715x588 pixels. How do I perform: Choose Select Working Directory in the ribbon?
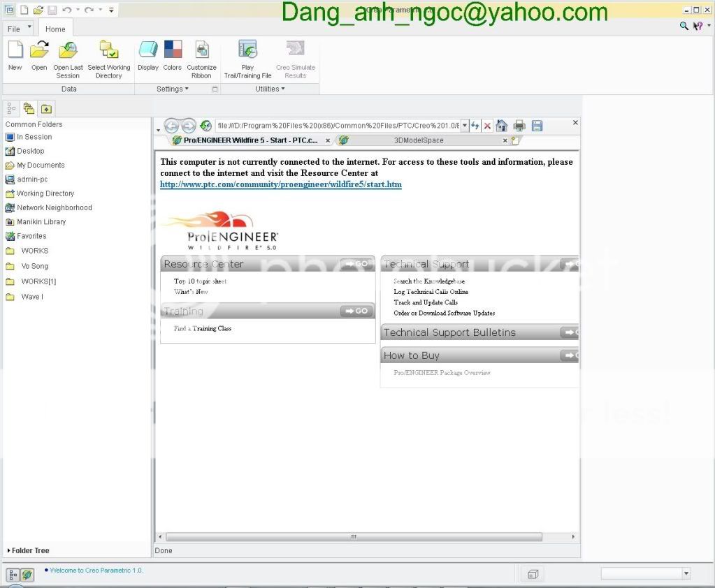(x=109, y=59)
